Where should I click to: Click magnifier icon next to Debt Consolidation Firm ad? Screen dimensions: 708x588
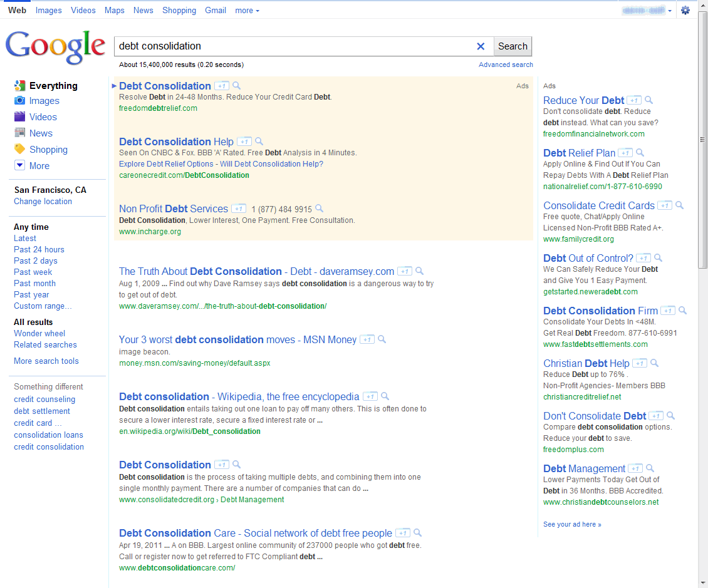tap(683, 311)
